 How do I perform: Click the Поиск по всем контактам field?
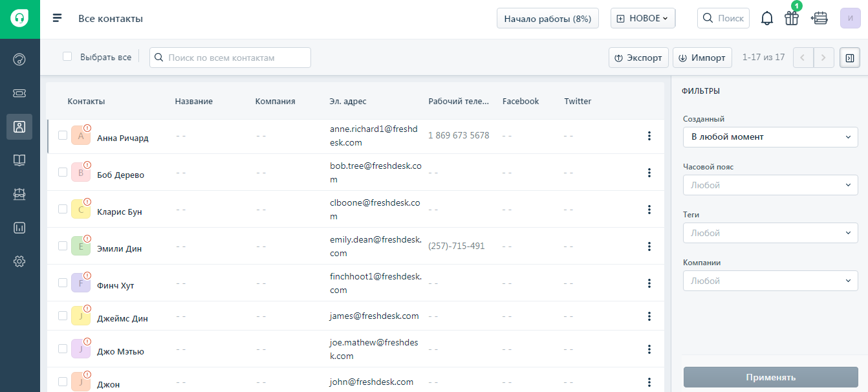point(230,58)
